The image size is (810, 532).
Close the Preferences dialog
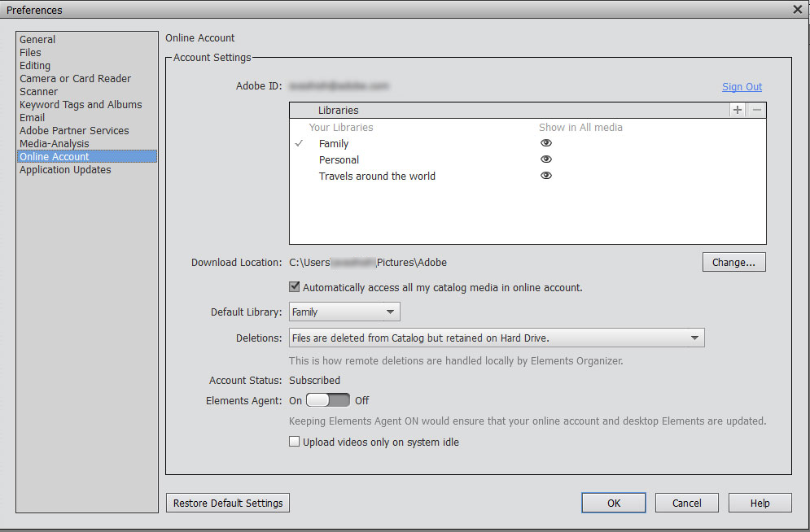[797, 9]
